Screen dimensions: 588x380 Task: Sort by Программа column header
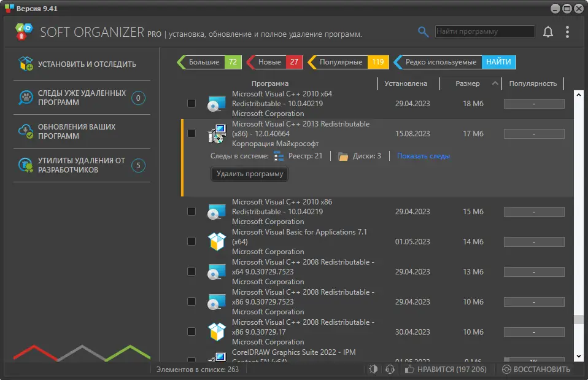tap(269, 83)
